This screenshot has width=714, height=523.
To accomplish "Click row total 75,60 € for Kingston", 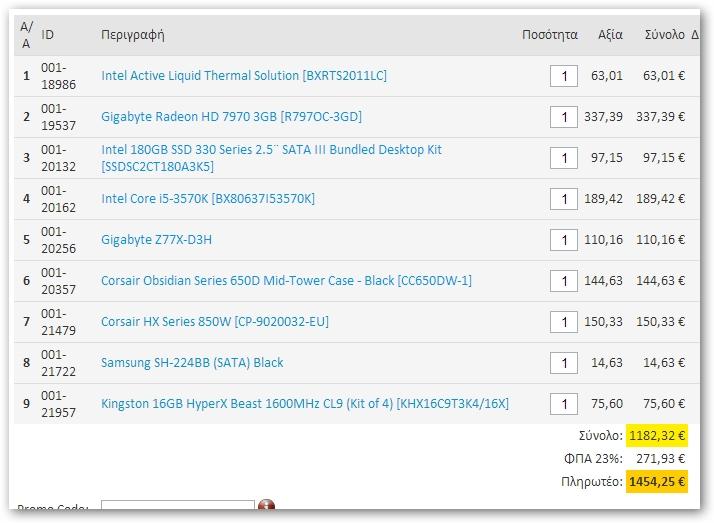I will (664, 404).
